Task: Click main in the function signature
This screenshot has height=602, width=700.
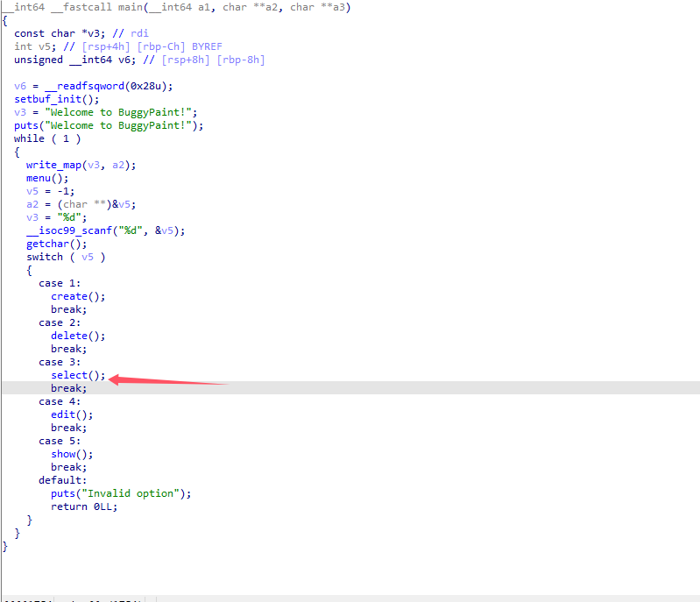Action: tap(117, 7)
